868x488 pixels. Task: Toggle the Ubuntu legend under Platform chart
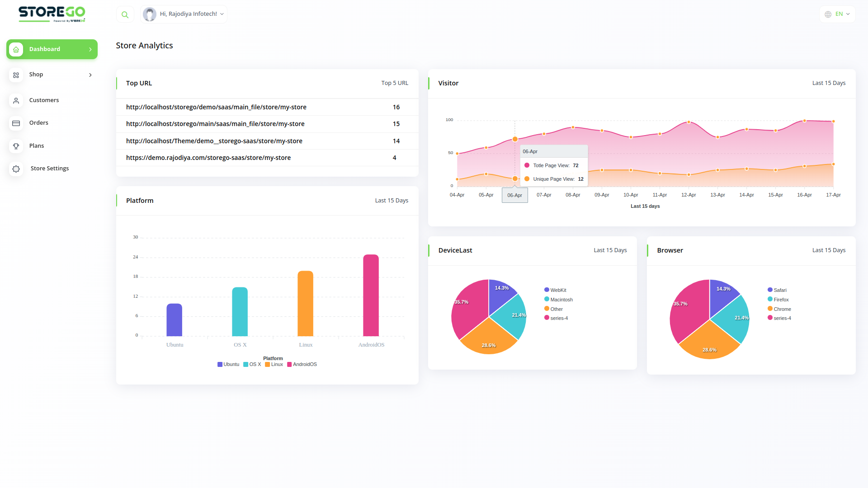[228, 364]
